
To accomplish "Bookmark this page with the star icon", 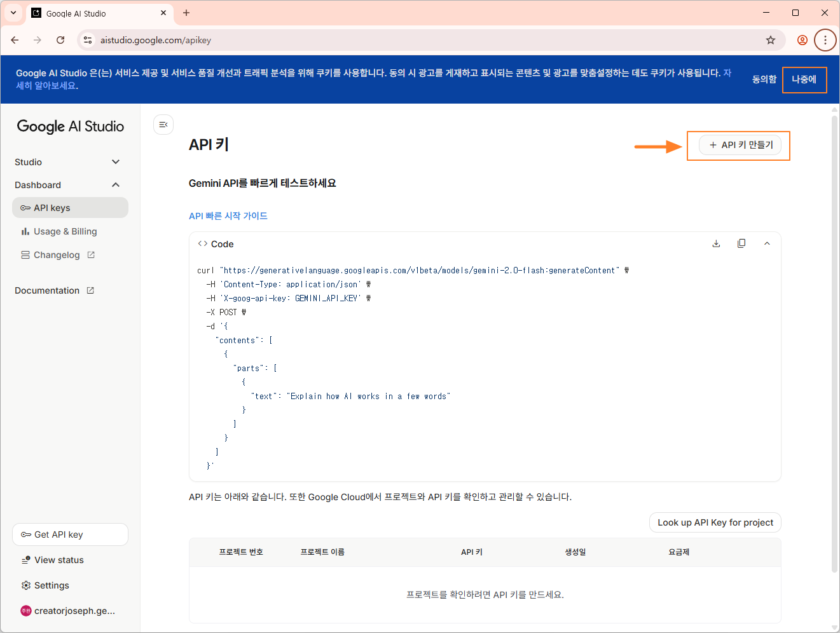I will 771,40.
